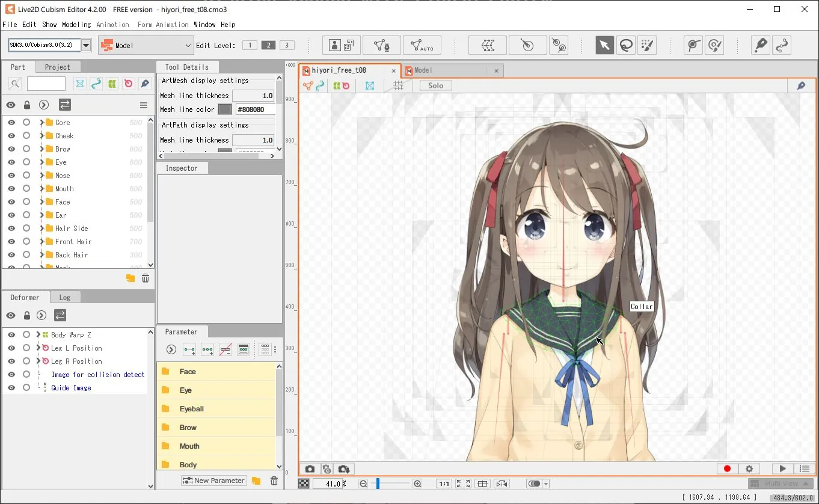Lock the Nose part folder
Screen dimensions: 819x504
coord(26,175)
